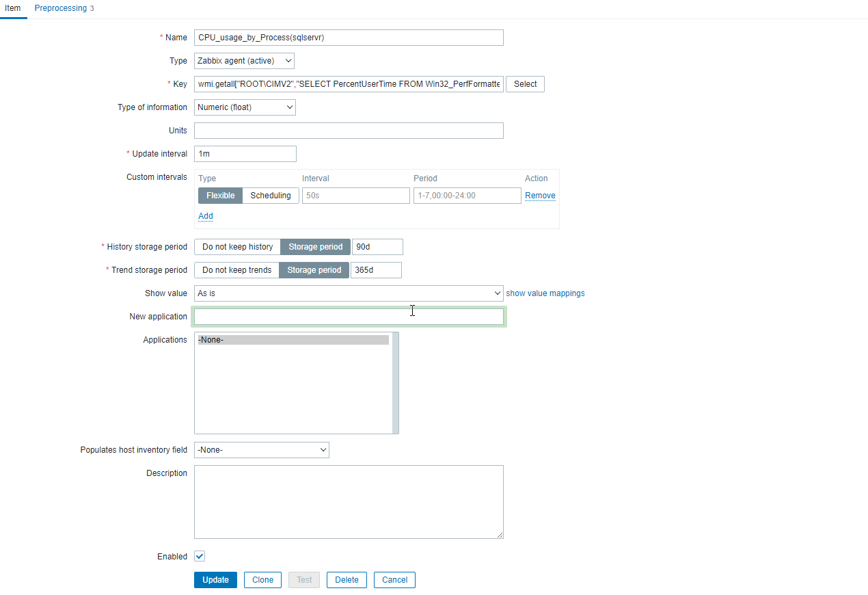The image size is (868, 595).
Task: Click the history 90d value field
Action: [377, 247]
